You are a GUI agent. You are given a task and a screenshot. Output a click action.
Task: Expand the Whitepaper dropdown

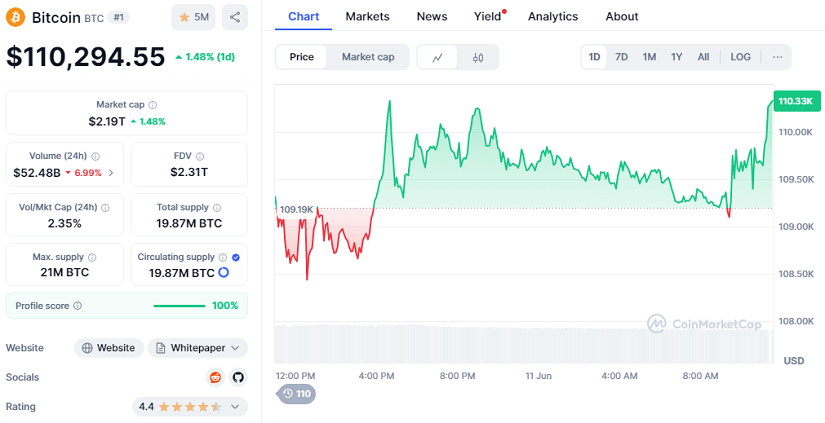[x=198, y=348]
